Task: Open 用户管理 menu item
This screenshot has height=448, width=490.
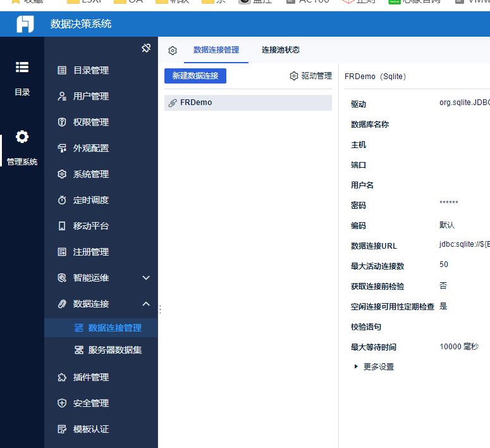Action: tap(91, 96)
